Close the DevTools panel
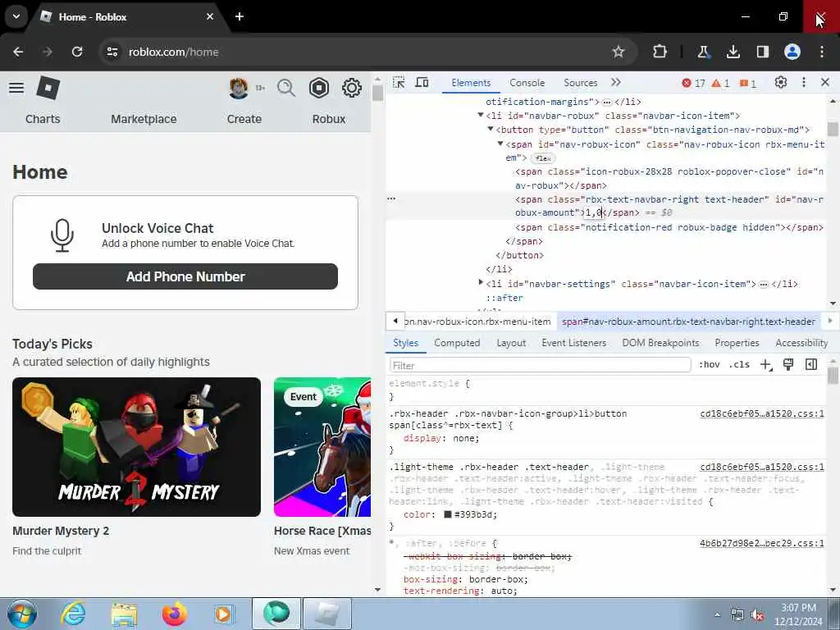 tap(825, 83)
